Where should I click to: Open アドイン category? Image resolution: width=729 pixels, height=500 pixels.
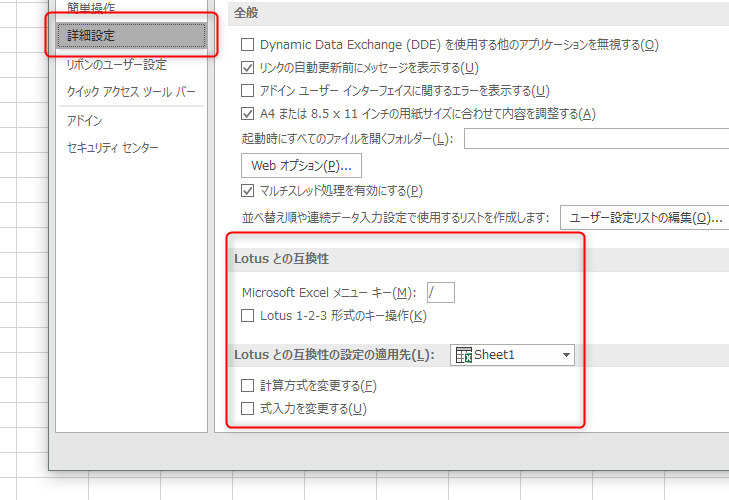(84, 120)
